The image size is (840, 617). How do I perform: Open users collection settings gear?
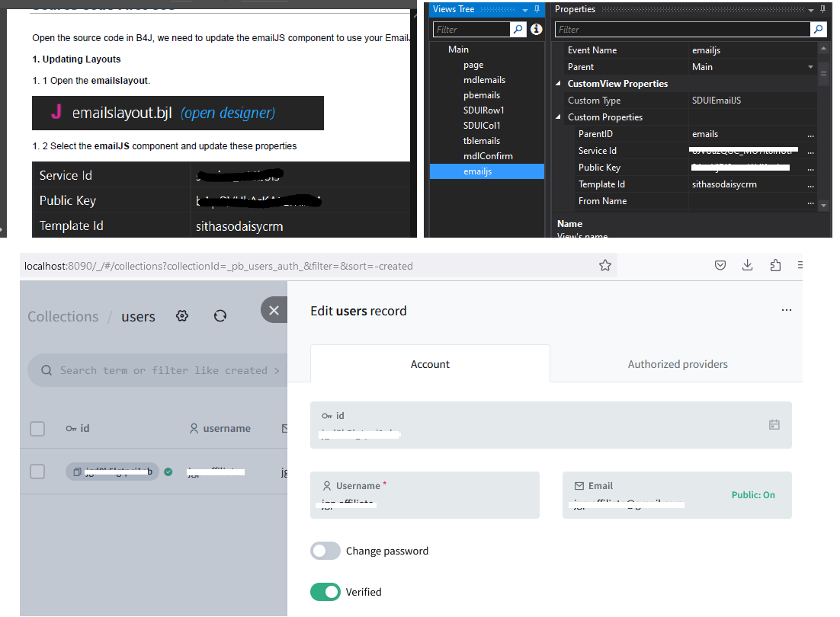[x=182, y=315]
